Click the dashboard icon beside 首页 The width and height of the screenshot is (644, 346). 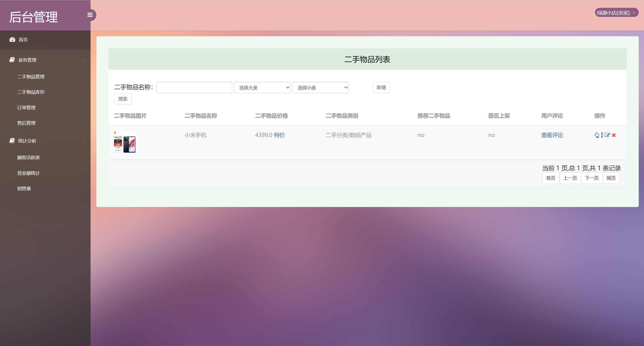coord(12,40)
